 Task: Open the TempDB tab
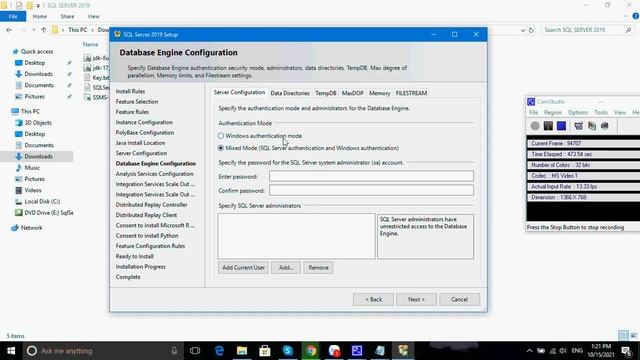tap(326, 93)
